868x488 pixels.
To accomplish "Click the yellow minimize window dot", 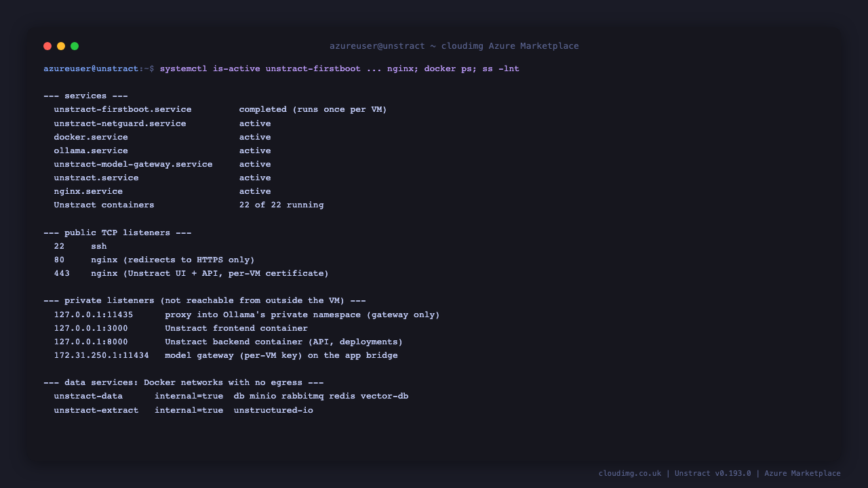I will coord(61,46).
